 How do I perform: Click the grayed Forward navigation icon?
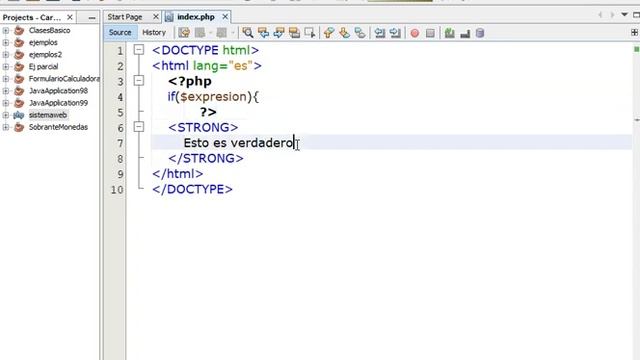tap(612, 15)
